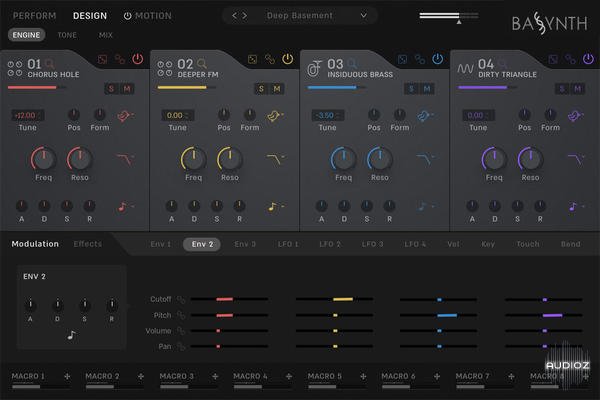
Task: Open filter type menu on layer 01
Action: point(126,159)
